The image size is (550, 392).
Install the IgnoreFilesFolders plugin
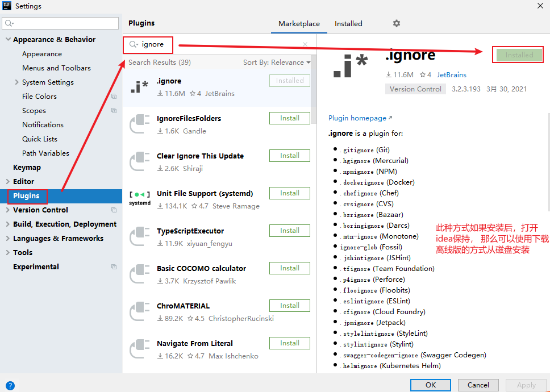[290, 118]
